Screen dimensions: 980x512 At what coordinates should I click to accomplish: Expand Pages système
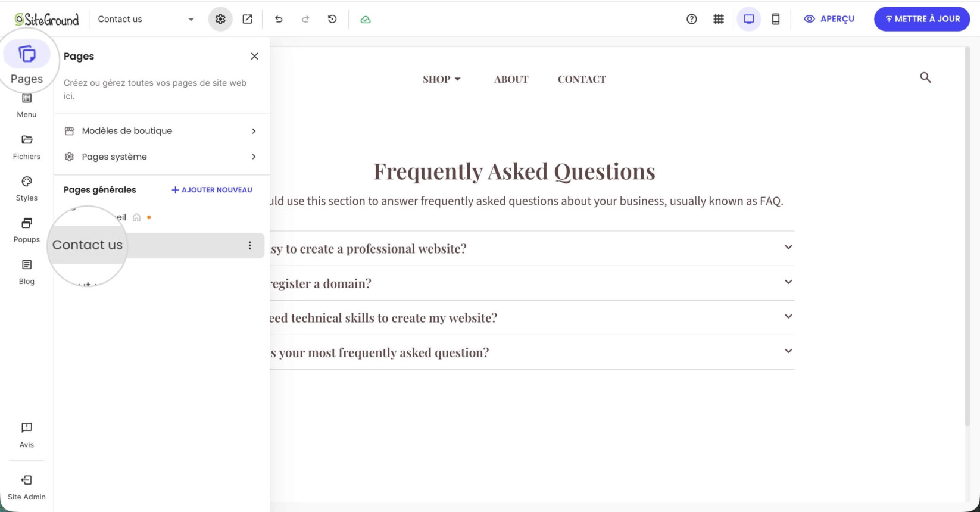(161, 157)
